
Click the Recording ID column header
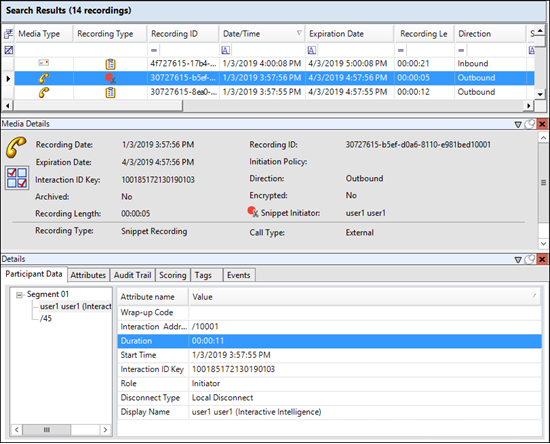tap(183, 34)
